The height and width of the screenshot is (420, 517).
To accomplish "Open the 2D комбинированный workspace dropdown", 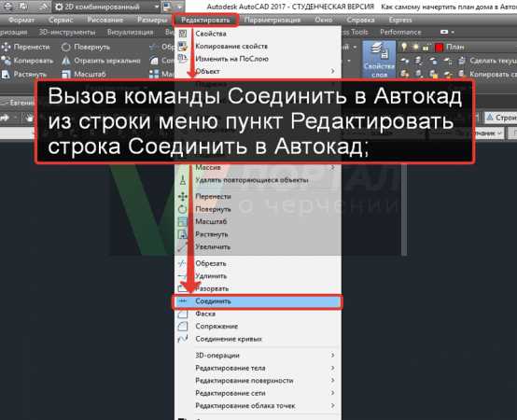I will coord(106,7).
